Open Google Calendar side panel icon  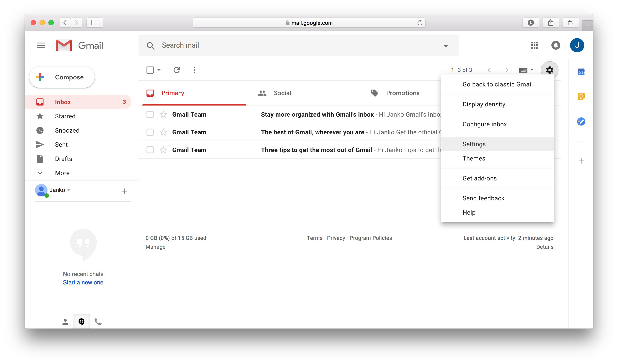[581, 72]
